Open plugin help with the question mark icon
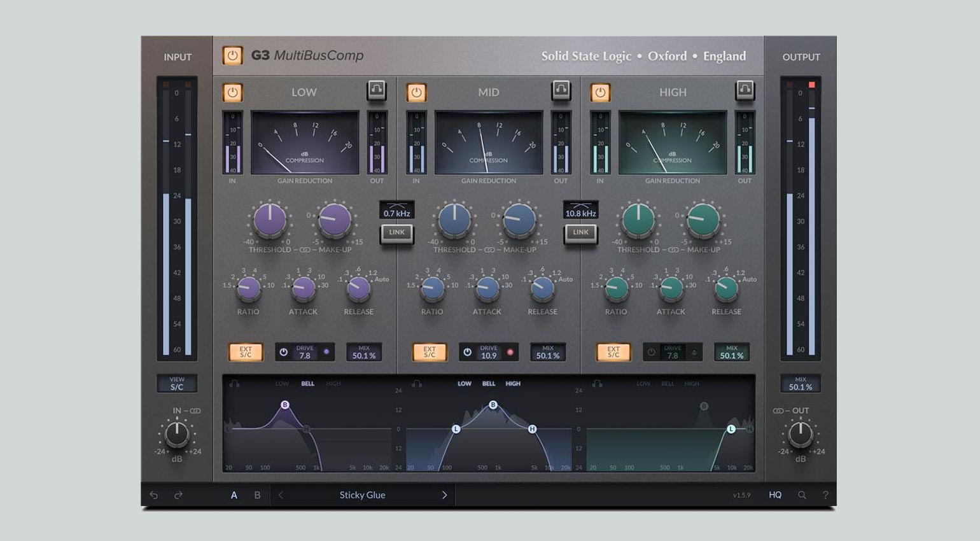Viewport: 980px width, 541px height. (825, 495)
